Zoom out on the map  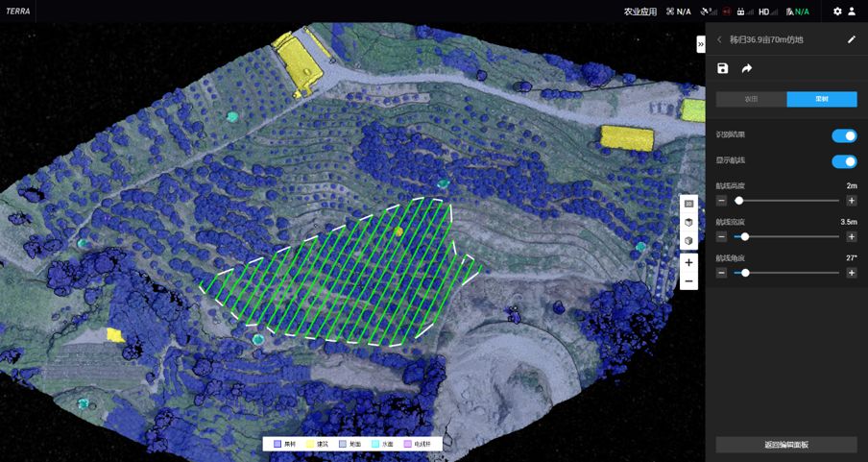[x=688, y=281]
